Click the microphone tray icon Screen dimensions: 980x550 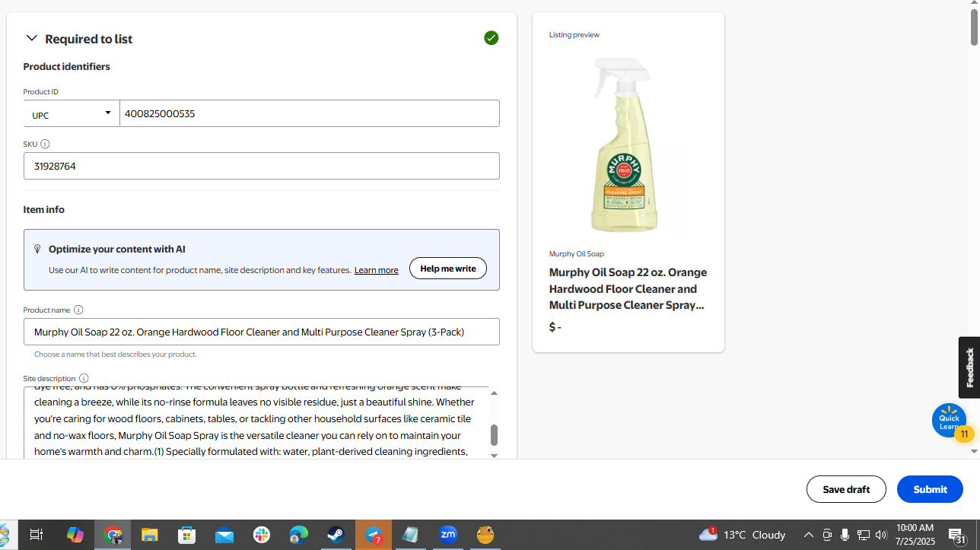845,535
